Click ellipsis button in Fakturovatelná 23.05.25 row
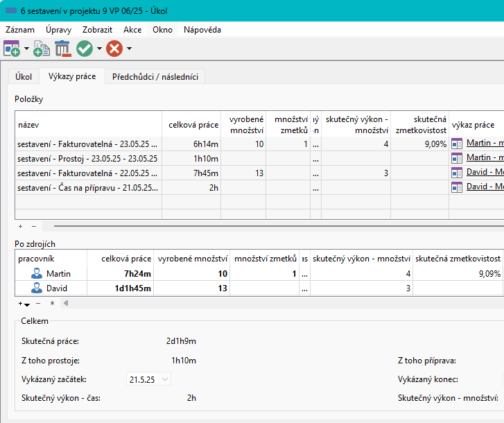This screenshot has width=504, height=423. [315, 144]
